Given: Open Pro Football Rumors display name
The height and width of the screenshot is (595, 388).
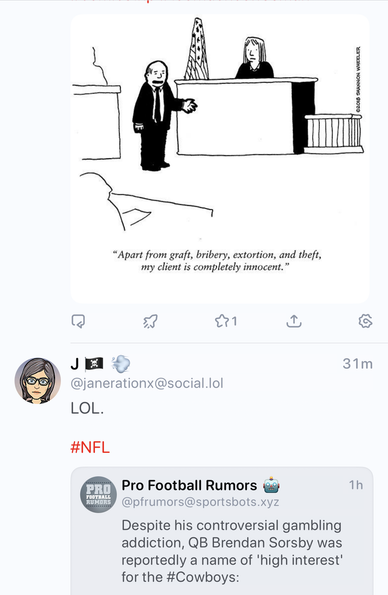Looking at the screenshot, I should pyautogui.click(x=189, y=485).
